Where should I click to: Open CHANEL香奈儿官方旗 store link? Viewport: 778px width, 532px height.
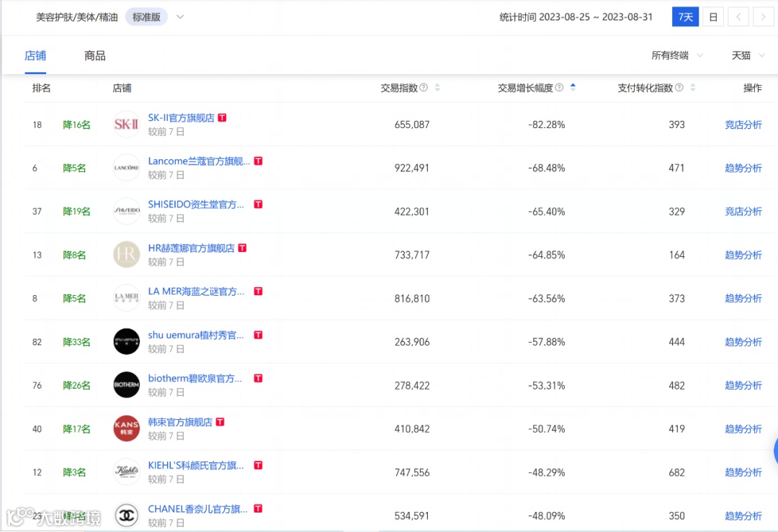coord(197,509)
